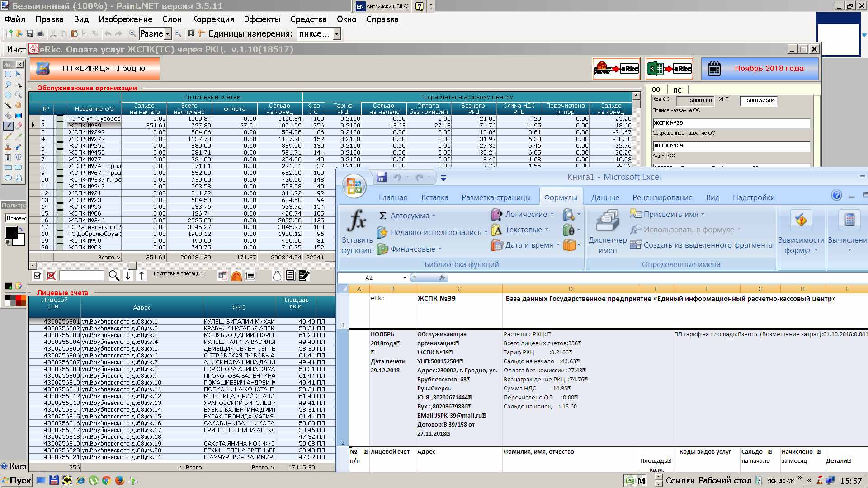Viewport: 868px width, 488px height.
Task: Open the Логические functions dropdown
Action: pyautogui.click(x=551, y=215)
